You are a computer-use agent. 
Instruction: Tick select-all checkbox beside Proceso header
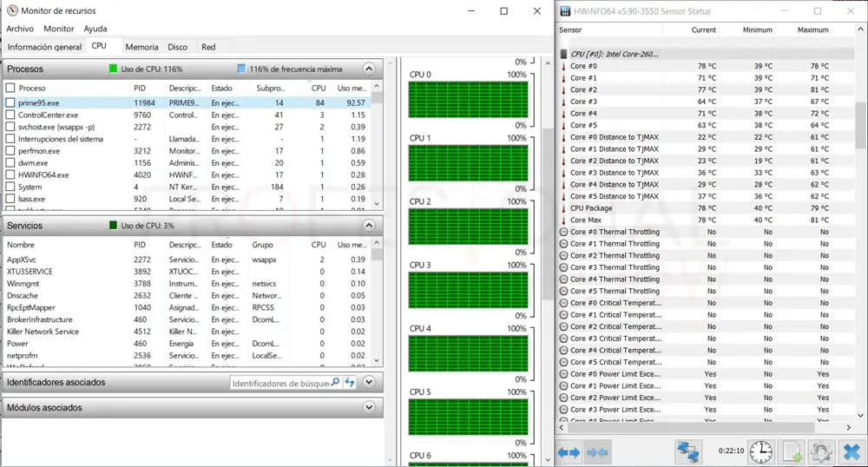click(x=10, y=88)
